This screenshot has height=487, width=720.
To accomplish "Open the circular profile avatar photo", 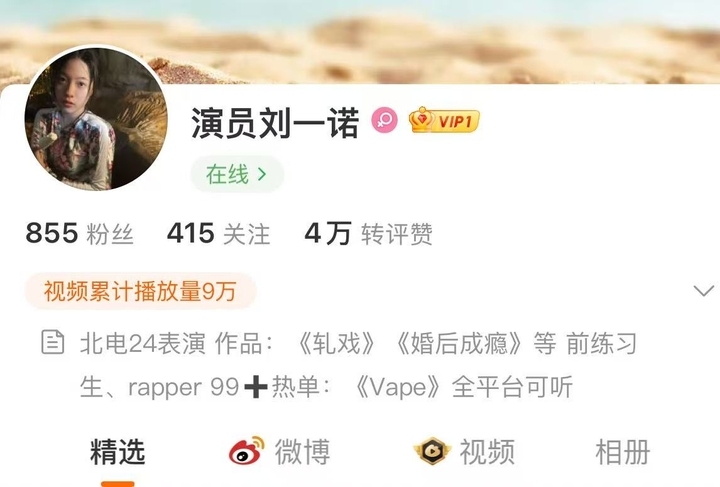I will click(96, 119).
